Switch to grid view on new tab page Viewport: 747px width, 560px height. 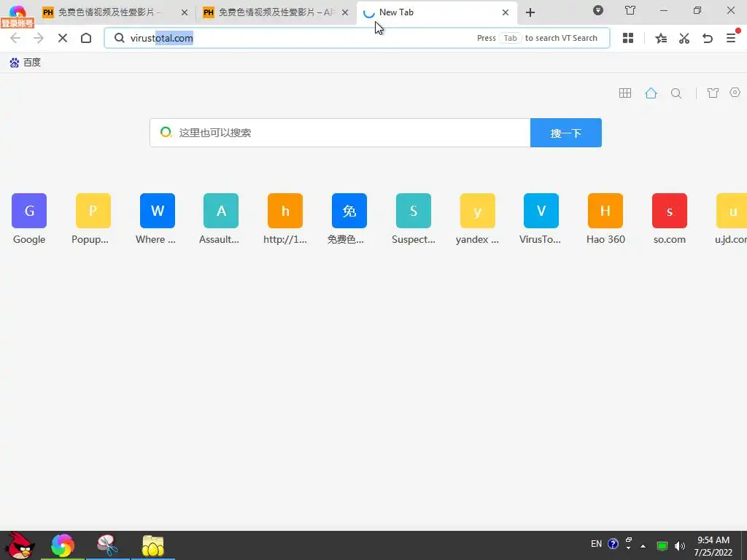[x=625, y=93]
